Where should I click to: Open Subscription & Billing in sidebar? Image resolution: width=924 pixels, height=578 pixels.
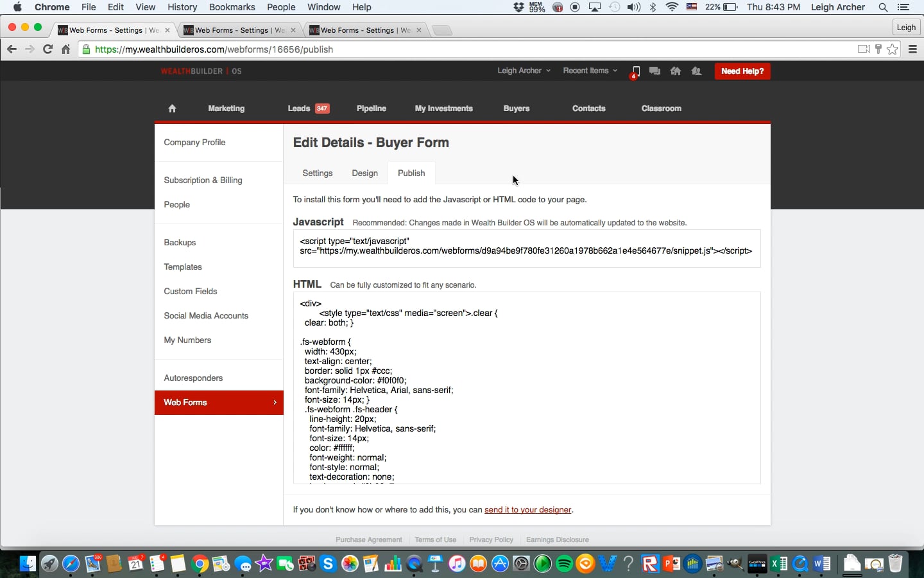click(203, 180)
